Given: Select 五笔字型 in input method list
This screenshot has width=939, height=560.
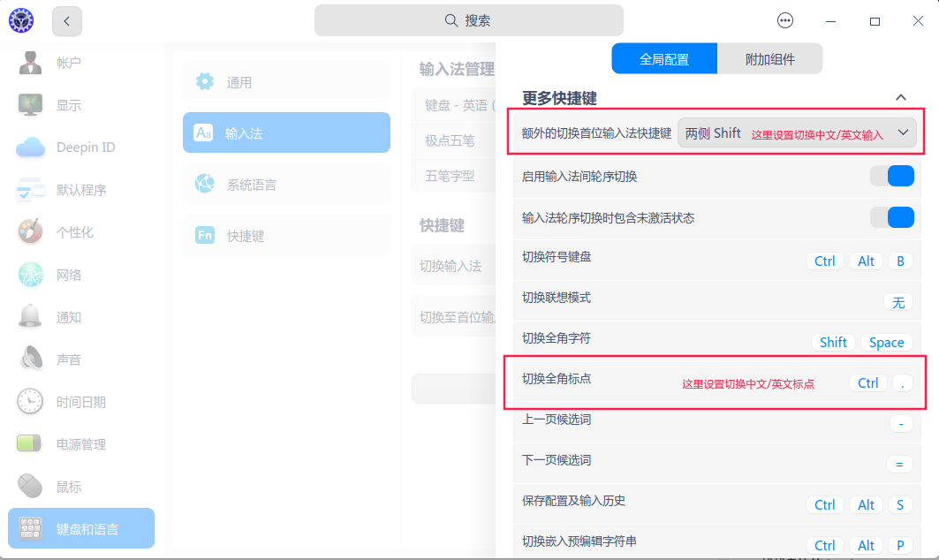Looking at the screenshot, I should [453, 176].
